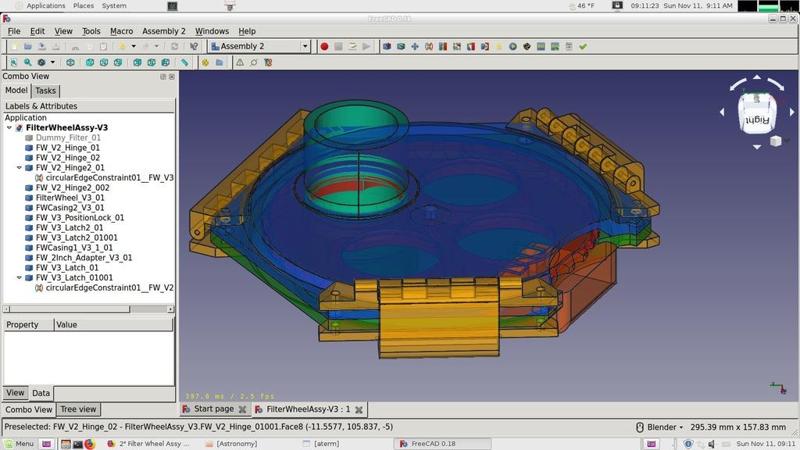Open the Assembly 2 workbench selector
The height and width of the screenshot is (450, 800).
259,46
